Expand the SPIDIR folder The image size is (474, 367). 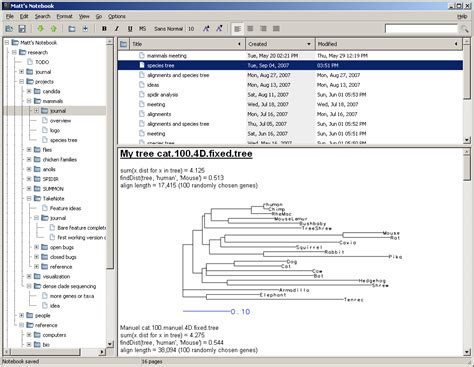tap(29, 179)
